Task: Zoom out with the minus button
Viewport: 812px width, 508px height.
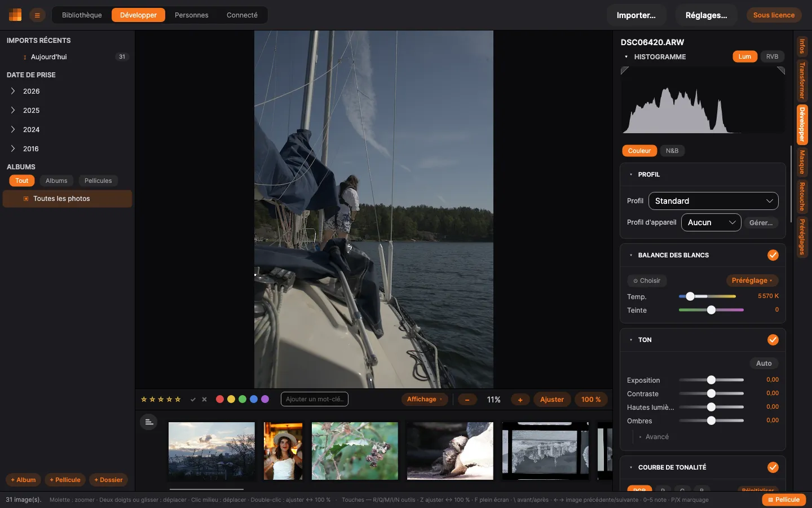Action: point(467,400)
